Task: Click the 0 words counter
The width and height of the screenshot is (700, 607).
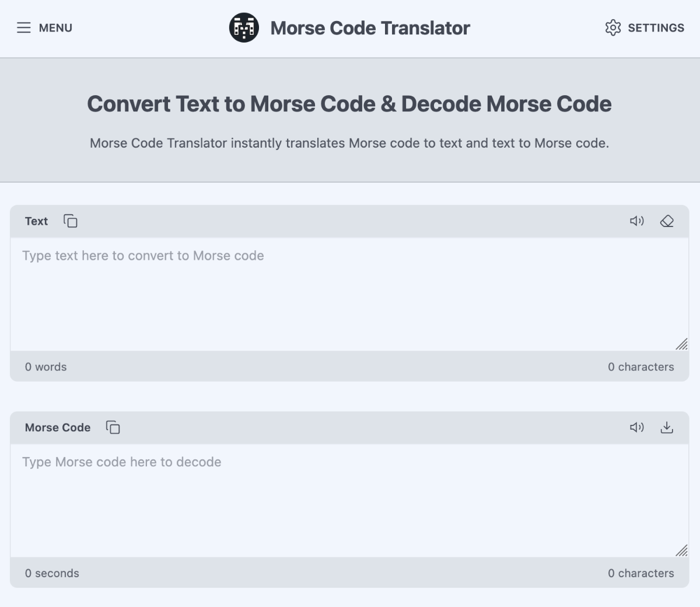Action: [45, 367]
